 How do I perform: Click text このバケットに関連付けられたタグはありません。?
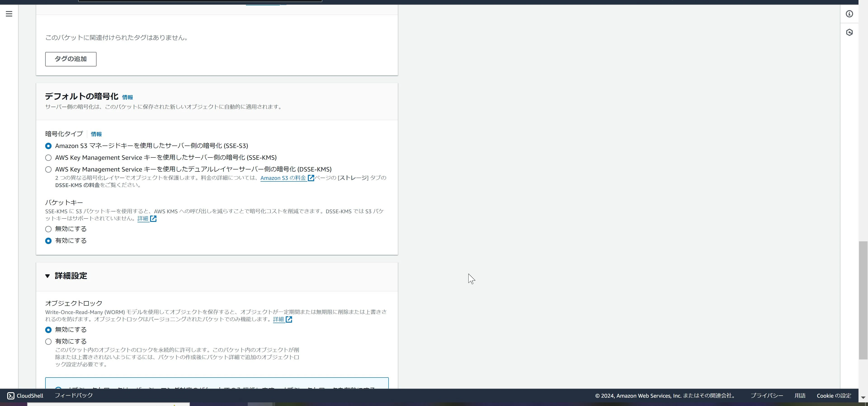point(117,38)
